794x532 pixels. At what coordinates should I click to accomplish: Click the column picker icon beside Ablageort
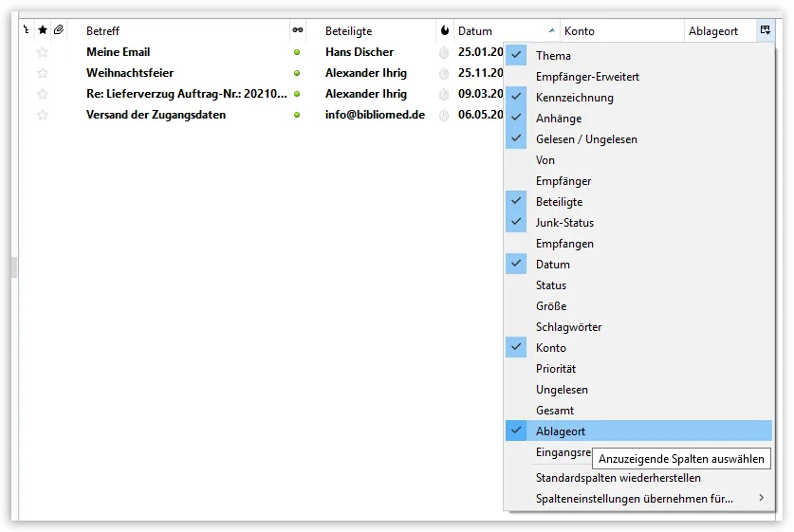pyautogui.click(x=766, y=30)
